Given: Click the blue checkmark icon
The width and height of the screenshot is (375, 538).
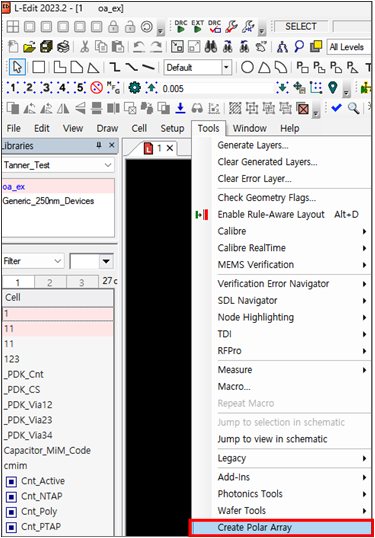Looking at the screenshot, I should tap(336, 108).
